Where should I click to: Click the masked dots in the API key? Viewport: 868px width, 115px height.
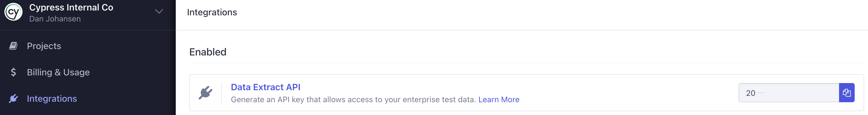coord(760,93)
